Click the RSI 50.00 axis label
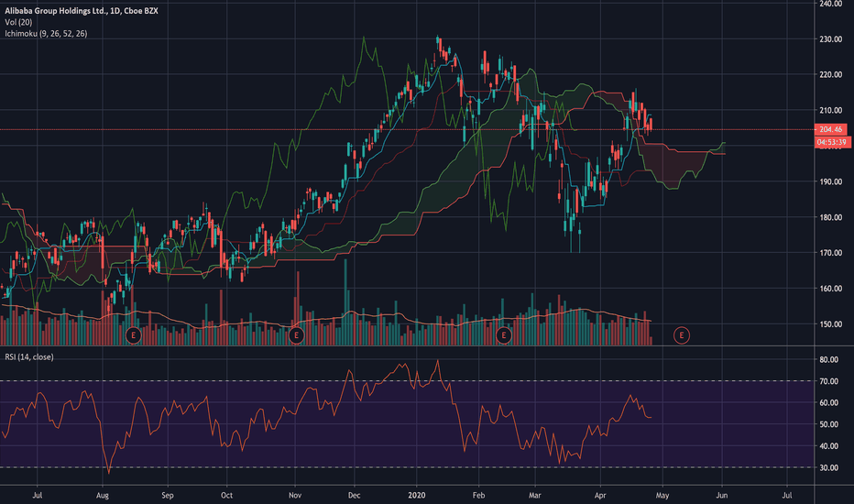 pos(829,424)
